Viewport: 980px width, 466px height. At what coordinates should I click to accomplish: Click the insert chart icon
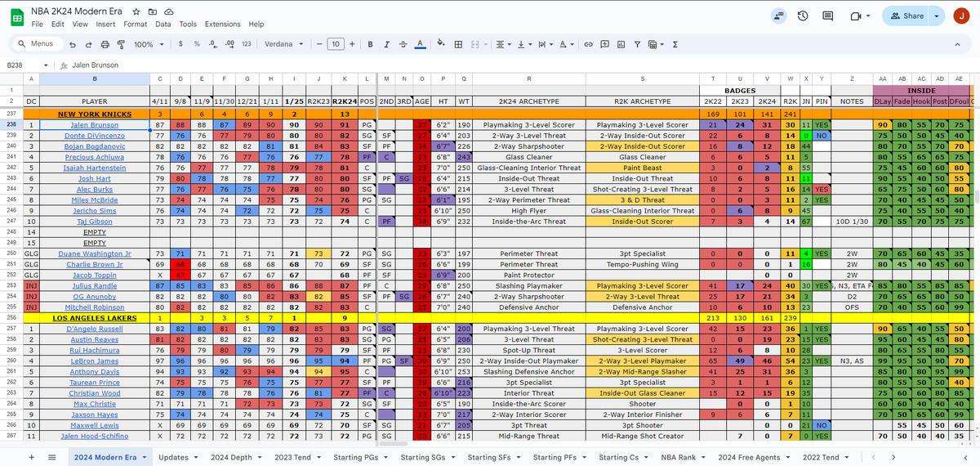[x=621, y=44]
